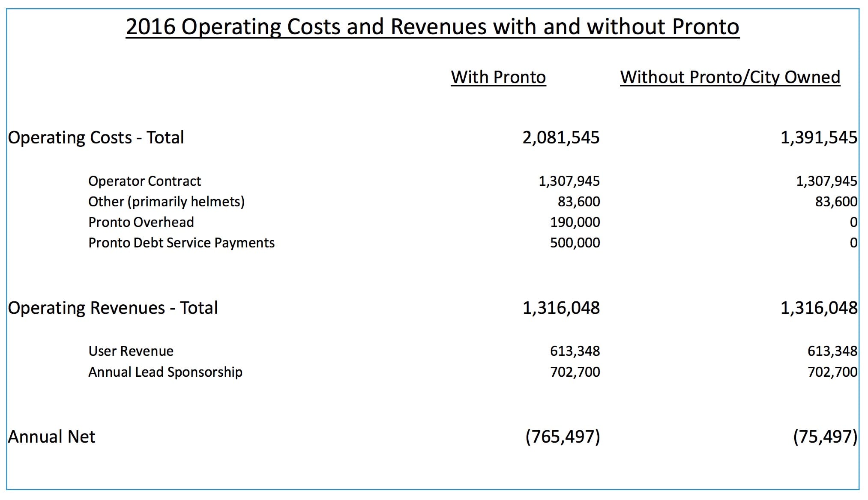The image size is (868, 500).
Task: Click the chart title about 2016 Operating Costs
Action: tap(432, 27)
